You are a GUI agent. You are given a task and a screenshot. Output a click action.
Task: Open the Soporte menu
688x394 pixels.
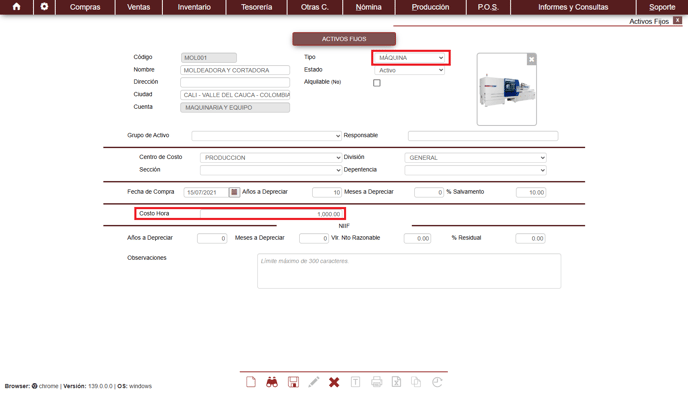click(662, 7)
